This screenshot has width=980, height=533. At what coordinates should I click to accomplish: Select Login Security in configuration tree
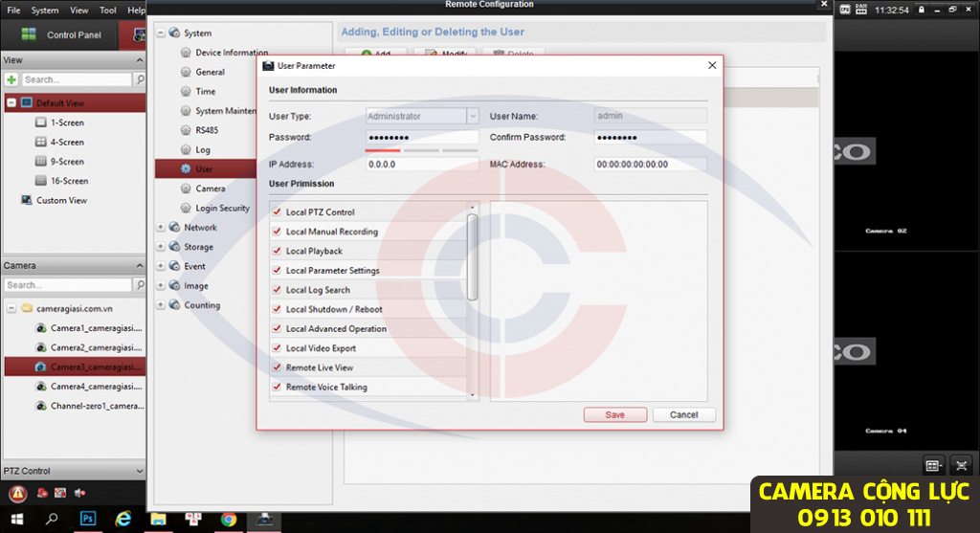pos(222,208)
